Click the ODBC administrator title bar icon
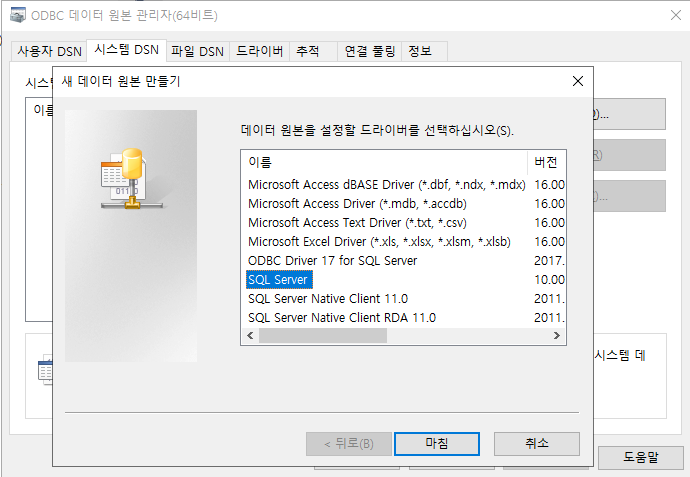Screen dimensions: 690x477 tap(18, 15)
